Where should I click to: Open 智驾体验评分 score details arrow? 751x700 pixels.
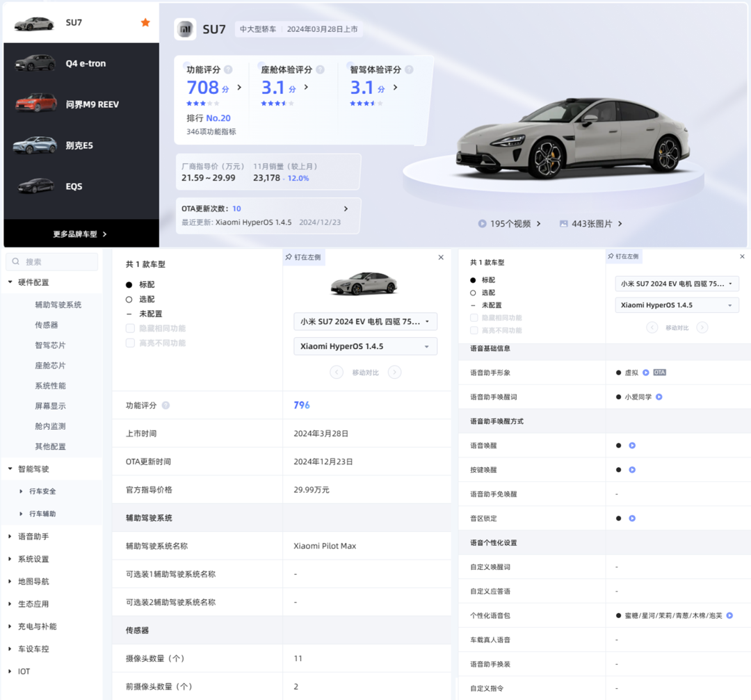point(395,87)
